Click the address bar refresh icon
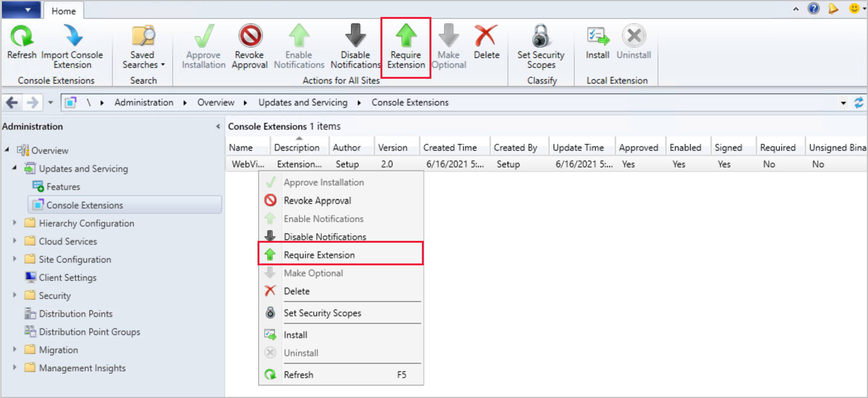Viewport: 868px width, 398px height. [859, 103]
